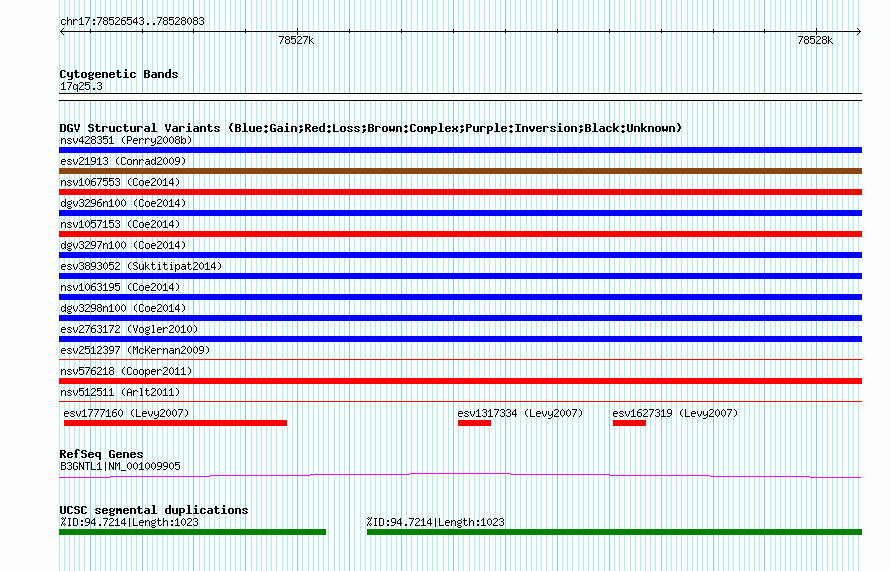The width and height of the screenshot is (890, 571).
Task: Select the dgv3296n100 Coe2014 blue gain bar
Action: [460, 213]
